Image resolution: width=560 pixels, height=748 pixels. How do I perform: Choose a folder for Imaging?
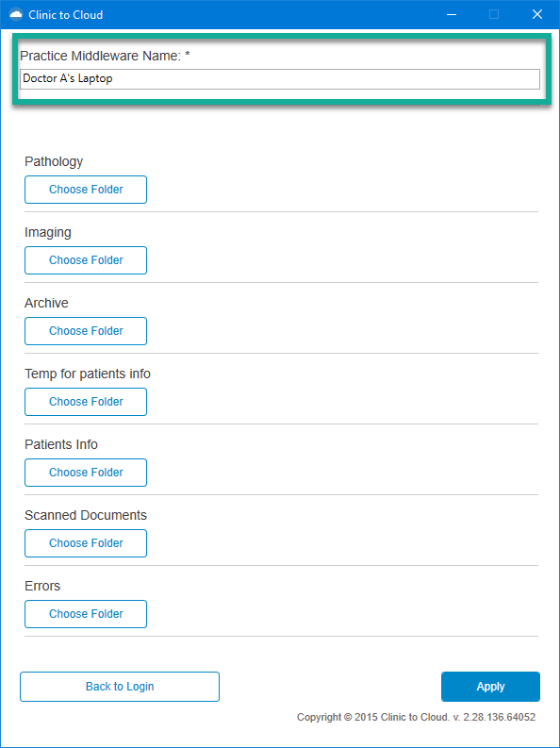point(86,260)
